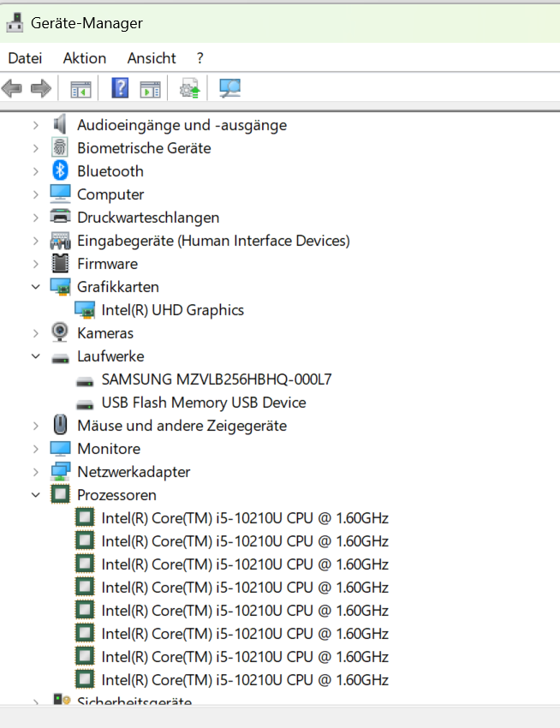Select the Computer category label
This screenshot has width=560, height=728.
tap(110, 194)
